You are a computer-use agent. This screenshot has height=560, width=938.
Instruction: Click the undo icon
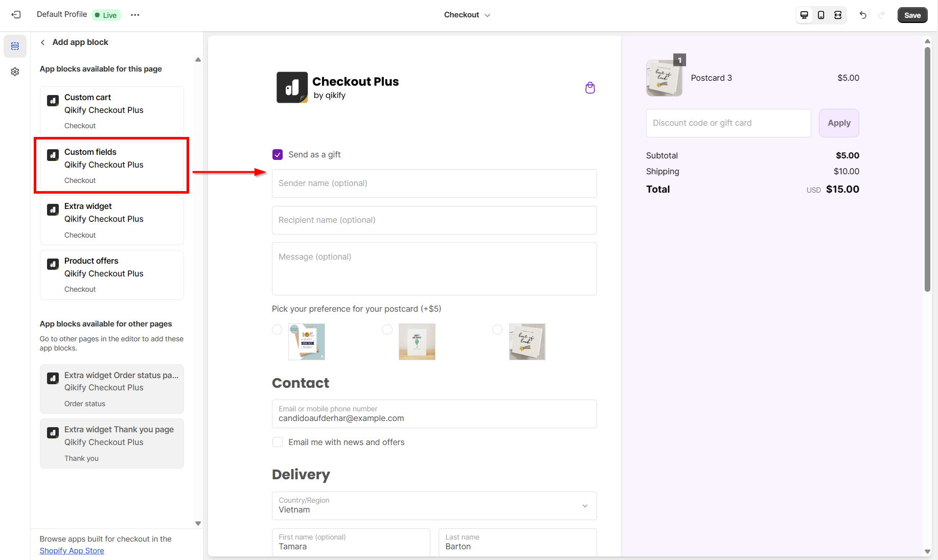click(x=863, y=15)
